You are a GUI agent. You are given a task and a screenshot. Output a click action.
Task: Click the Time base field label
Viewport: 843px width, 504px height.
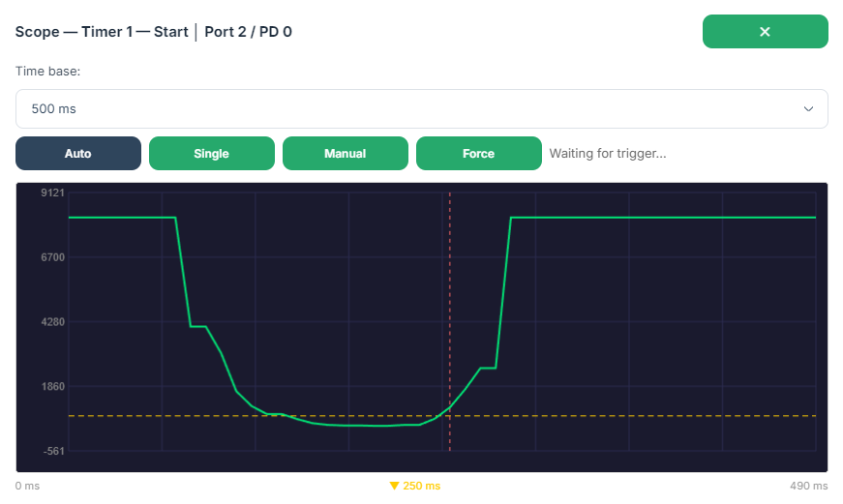[x=47, y=73]
